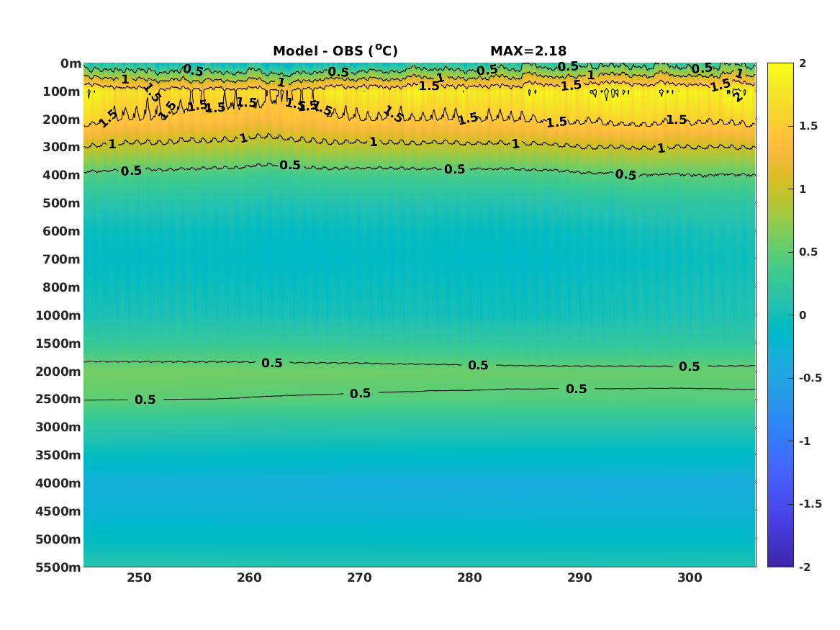Pick the '4500m' depth axis label
Viewport: 840px width, 630px height.
[58, 511]
